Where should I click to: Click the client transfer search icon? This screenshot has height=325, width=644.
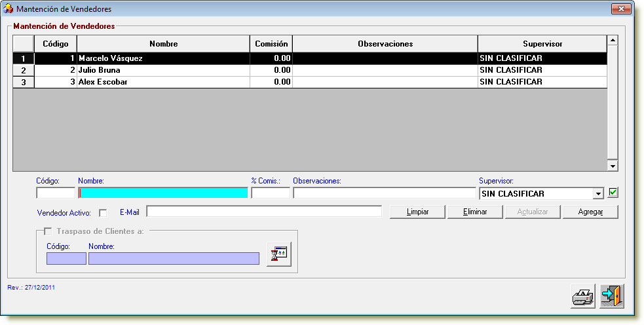click(x=279, y=254)
